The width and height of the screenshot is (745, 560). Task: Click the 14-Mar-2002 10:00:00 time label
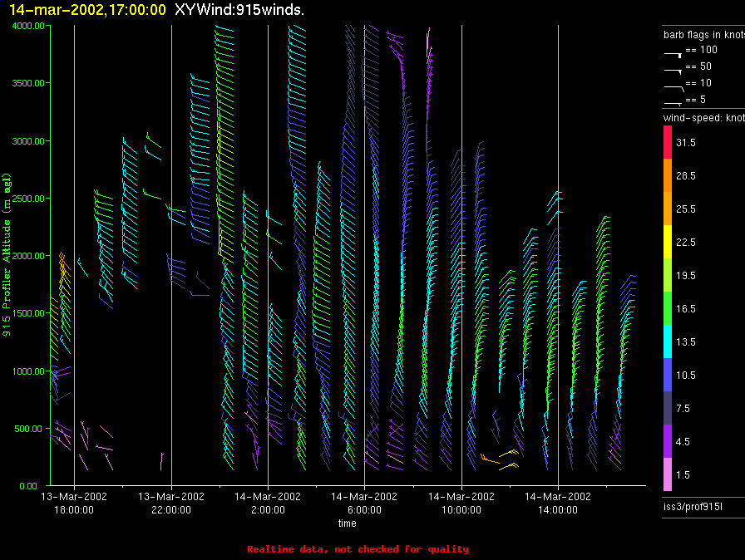click(461, 503)
